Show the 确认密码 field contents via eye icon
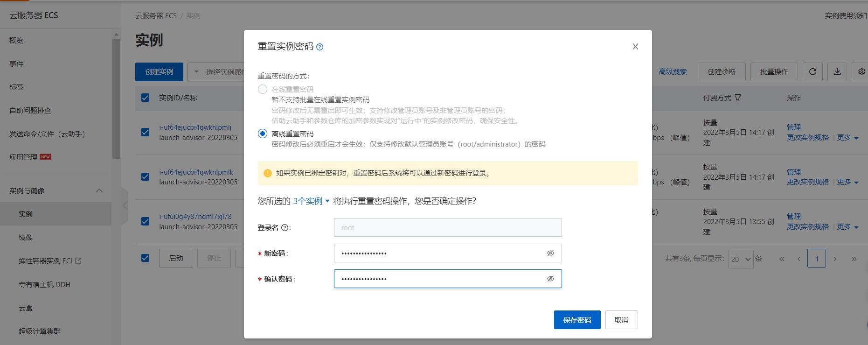 (550, 279)
